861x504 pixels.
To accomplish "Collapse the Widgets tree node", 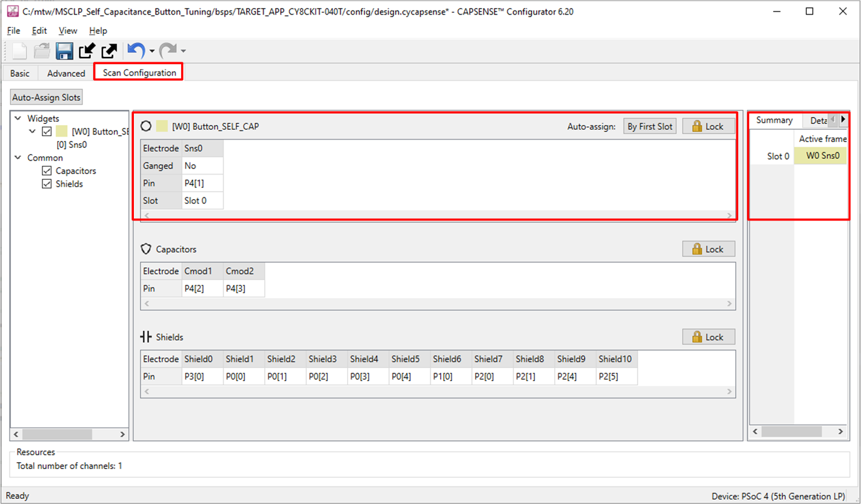I will pos(18,118).
